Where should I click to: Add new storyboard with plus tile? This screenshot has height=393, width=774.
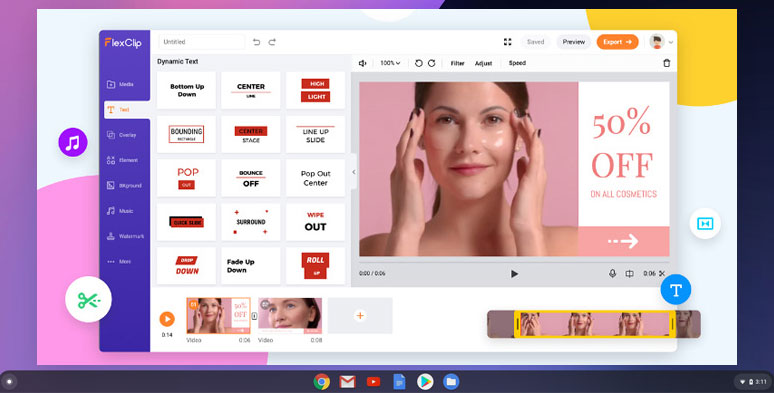(x=360, y=316)
